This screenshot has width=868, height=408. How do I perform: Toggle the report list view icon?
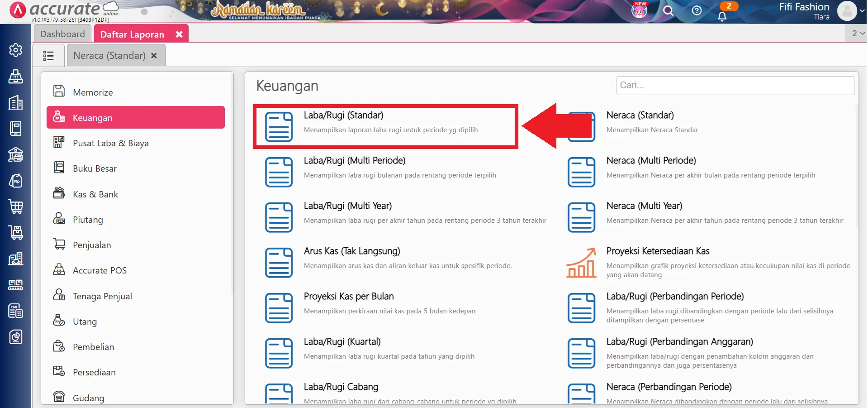pos(48,56)
